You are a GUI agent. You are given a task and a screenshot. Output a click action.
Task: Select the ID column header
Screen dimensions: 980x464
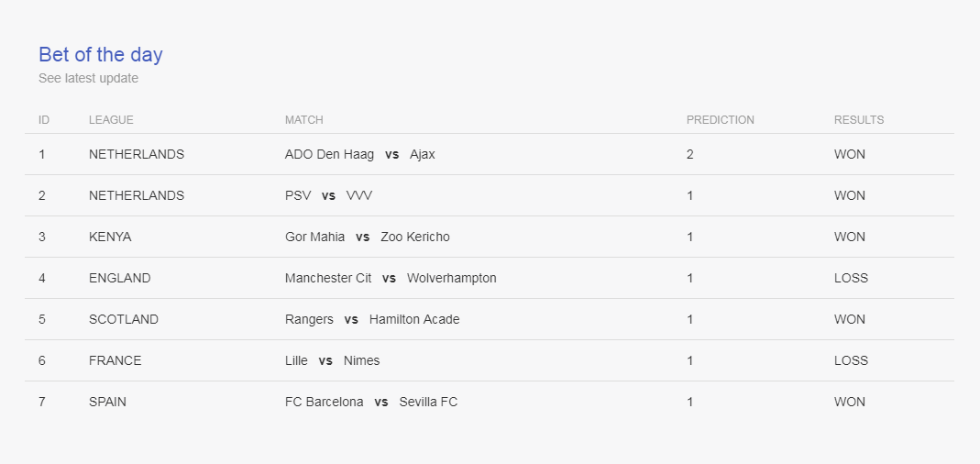[x=44, y=119]
